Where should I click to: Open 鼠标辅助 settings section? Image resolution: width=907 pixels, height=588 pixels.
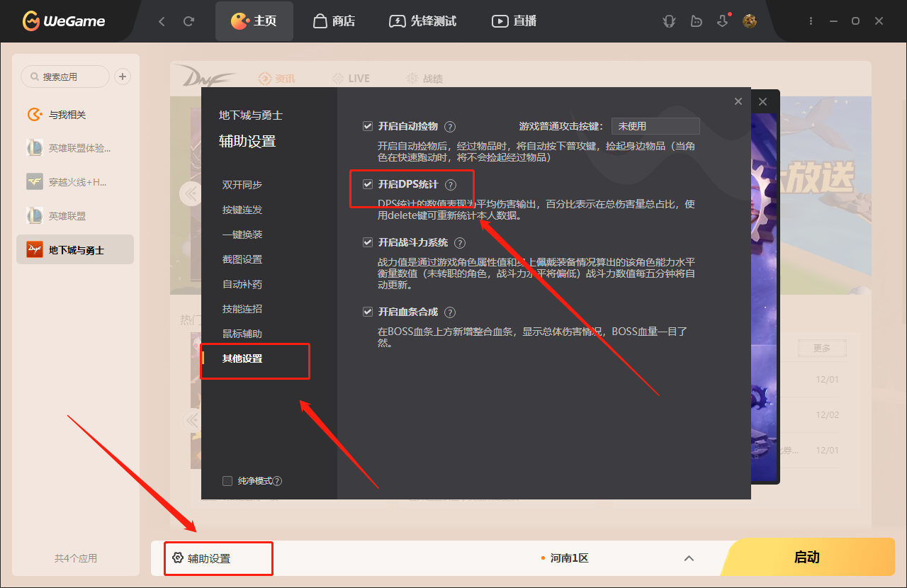242,334
